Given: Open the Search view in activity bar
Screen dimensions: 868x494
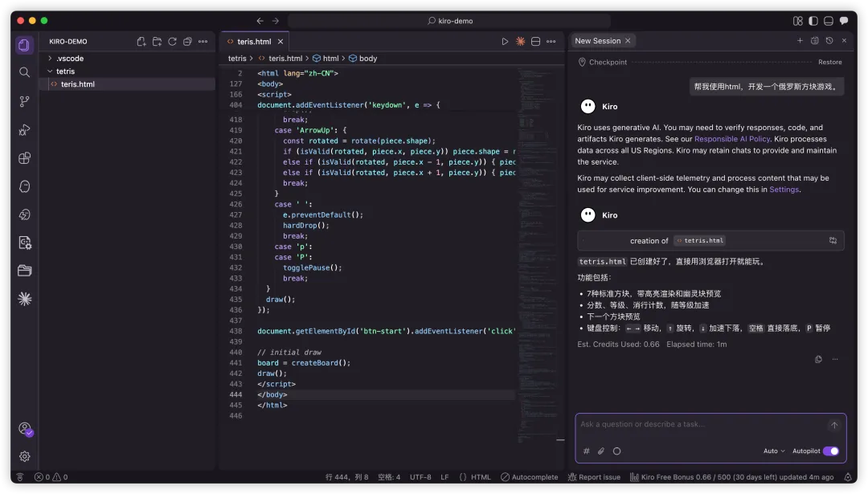Looking at the screenshot, I should point(24,72).
